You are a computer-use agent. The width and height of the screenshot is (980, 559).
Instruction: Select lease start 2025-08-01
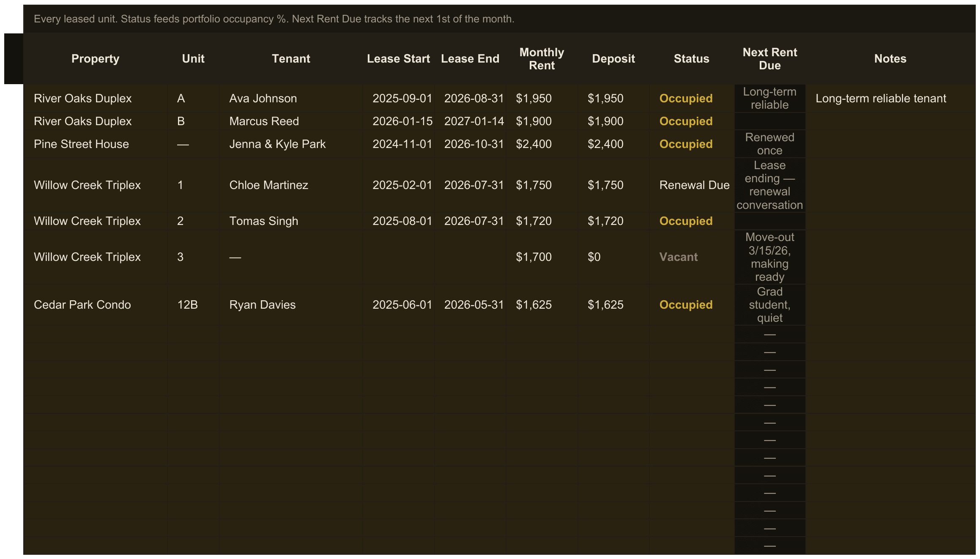coord(398,221)
